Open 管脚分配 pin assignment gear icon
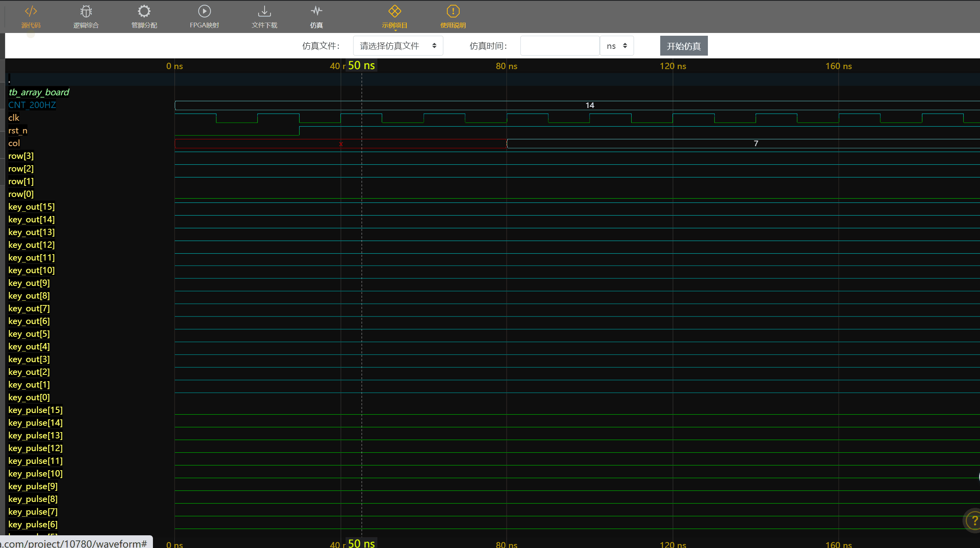Image resolution: width=980 pixels, height=548 pixels. 144,12
